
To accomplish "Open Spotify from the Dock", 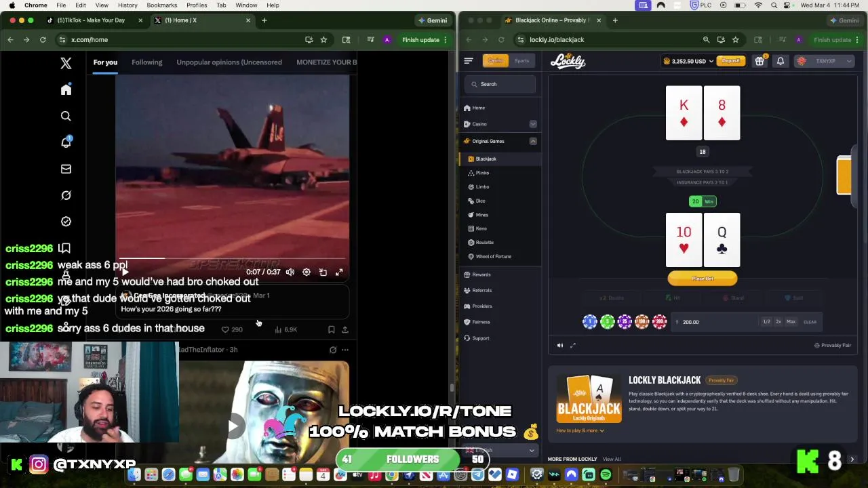I will (606, 475).
